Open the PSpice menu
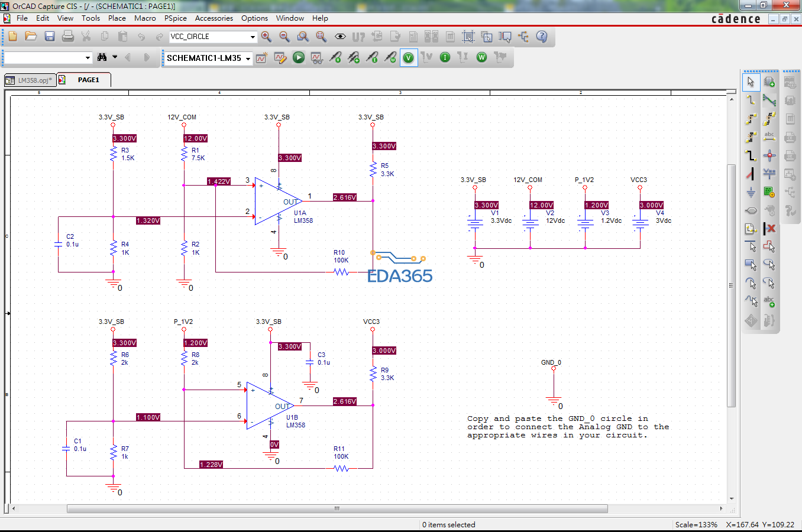The height and width of the screenshot is (532, 802). tap(176, 18)
